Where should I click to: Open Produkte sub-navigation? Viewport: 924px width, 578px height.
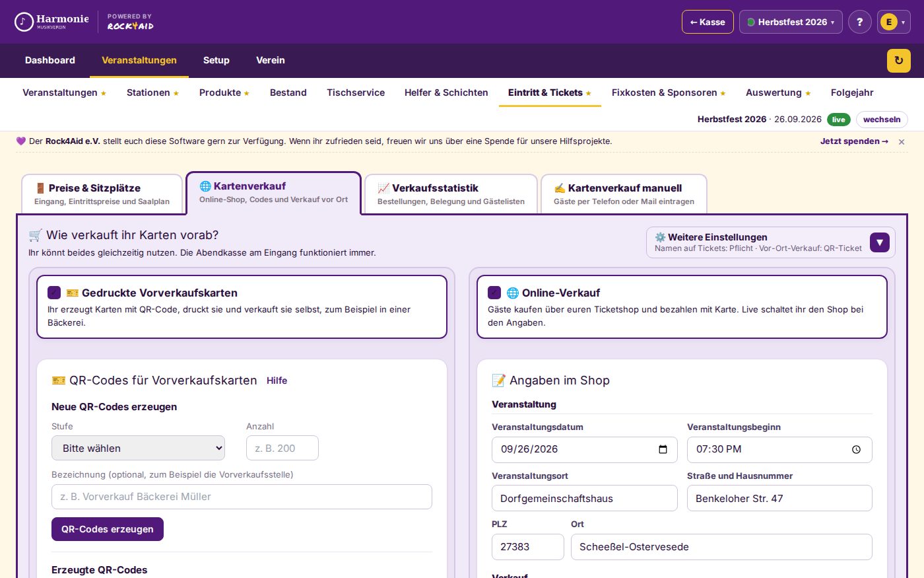[224, 92]
